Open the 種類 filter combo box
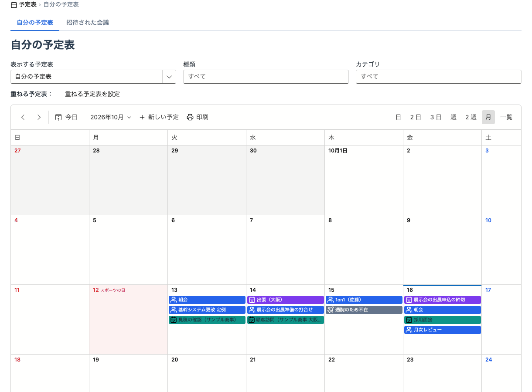Screen dimensions: 532x392 pos(266,77)
